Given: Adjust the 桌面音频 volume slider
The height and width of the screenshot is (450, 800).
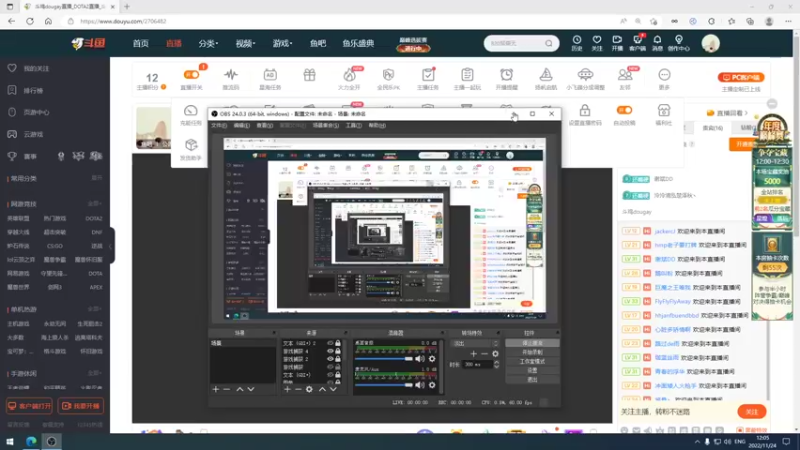Looking at the screenshot, I should tap(384, 359).
